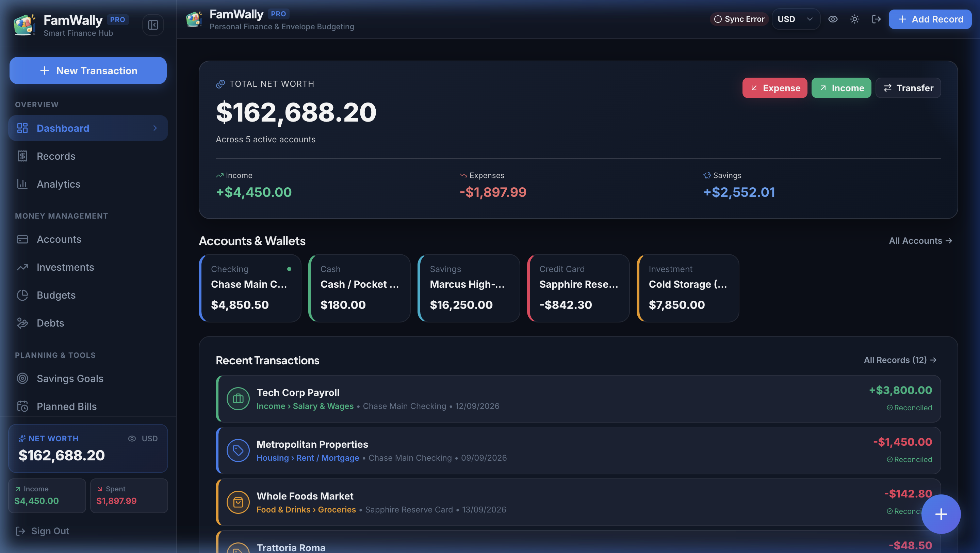This screenshot has height=553, width=980.
Task: Go to the Analytics section
Action: click(88, 184)
